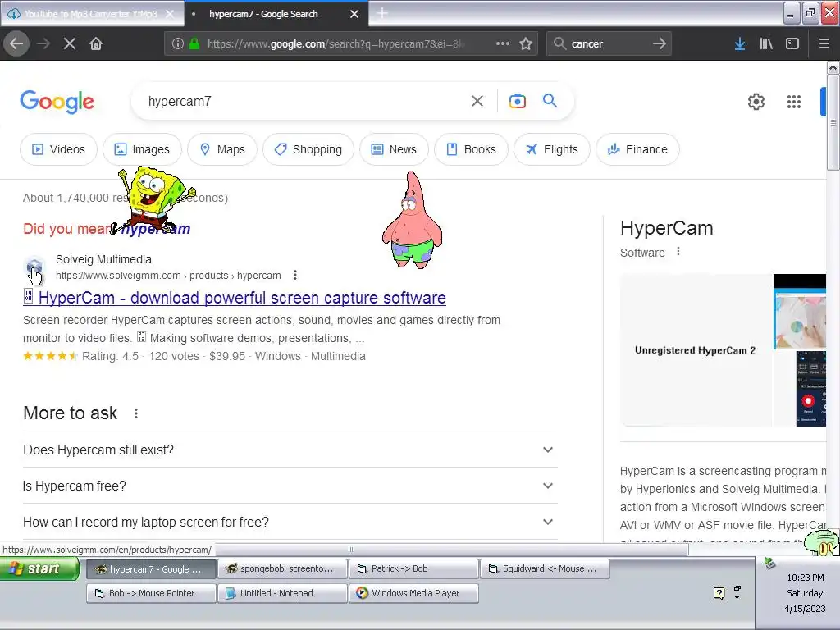Switch to Bob -> Mouse Pointer taskbar window
Screen dimensions: 840x630
151,593
